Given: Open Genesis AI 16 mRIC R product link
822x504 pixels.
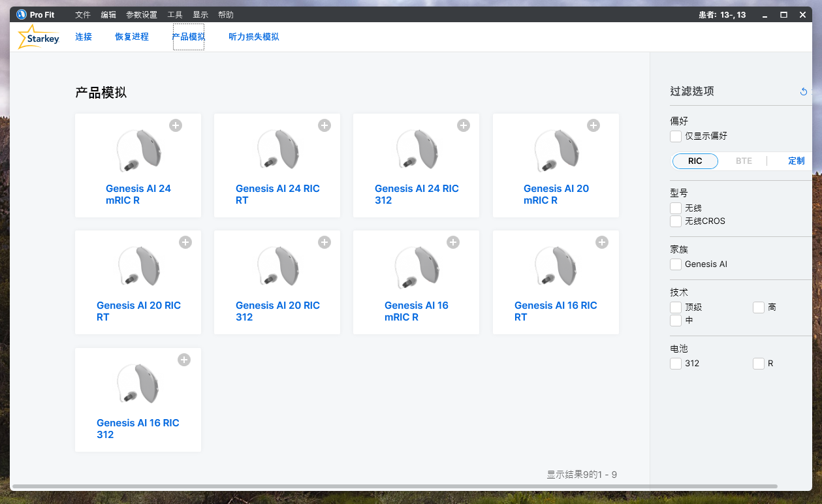Looking at the screenshot, I should click(x=417, y=311).
